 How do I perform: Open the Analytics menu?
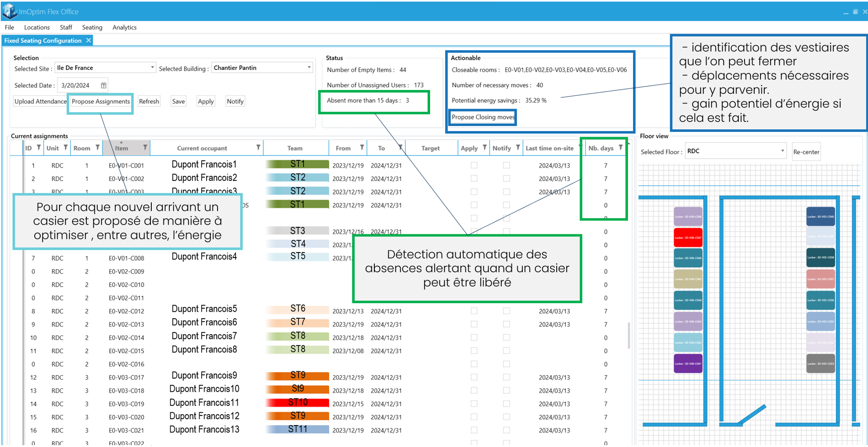pyautogui.click(x=124, y=27)
